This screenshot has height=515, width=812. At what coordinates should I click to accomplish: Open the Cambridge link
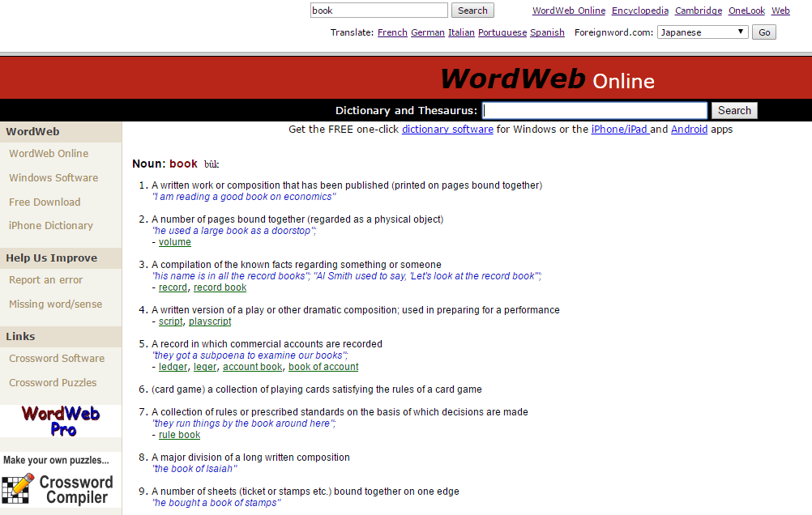coord(698,11)
